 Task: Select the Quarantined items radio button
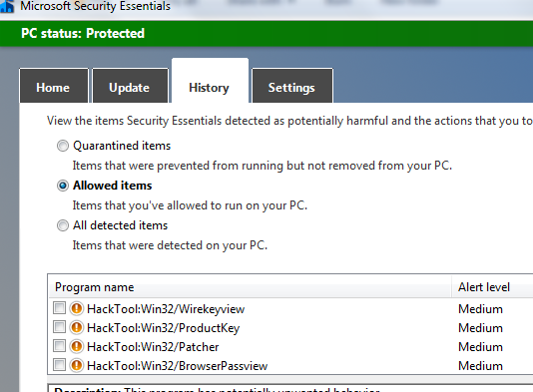[63, 146]
